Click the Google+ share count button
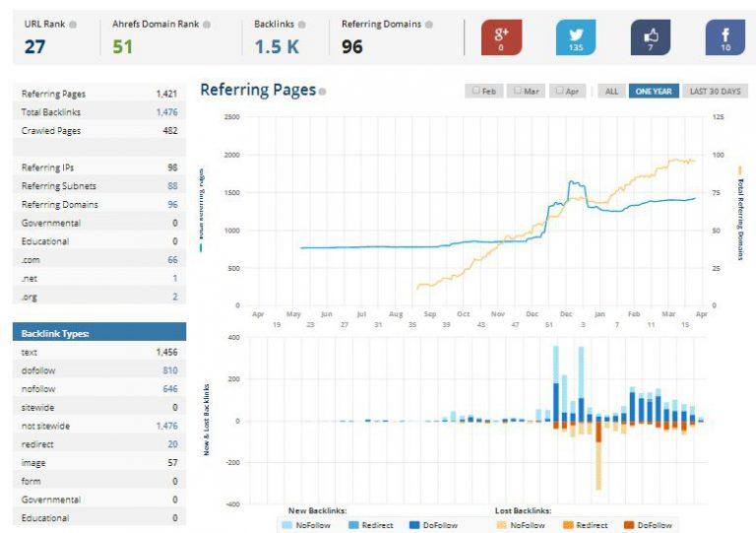The height and width of the screenshot is (533, 756). (x=501, y=37)
